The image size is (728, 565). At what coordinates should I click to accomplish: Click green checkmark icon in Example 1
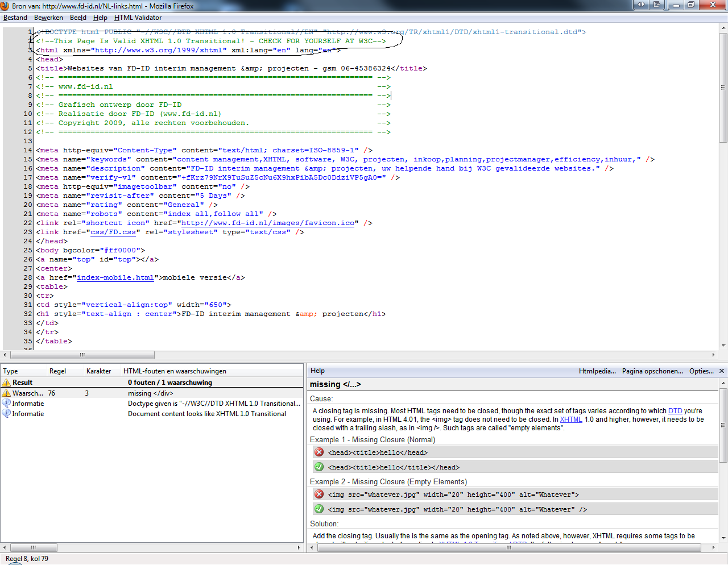coord(319,467)
